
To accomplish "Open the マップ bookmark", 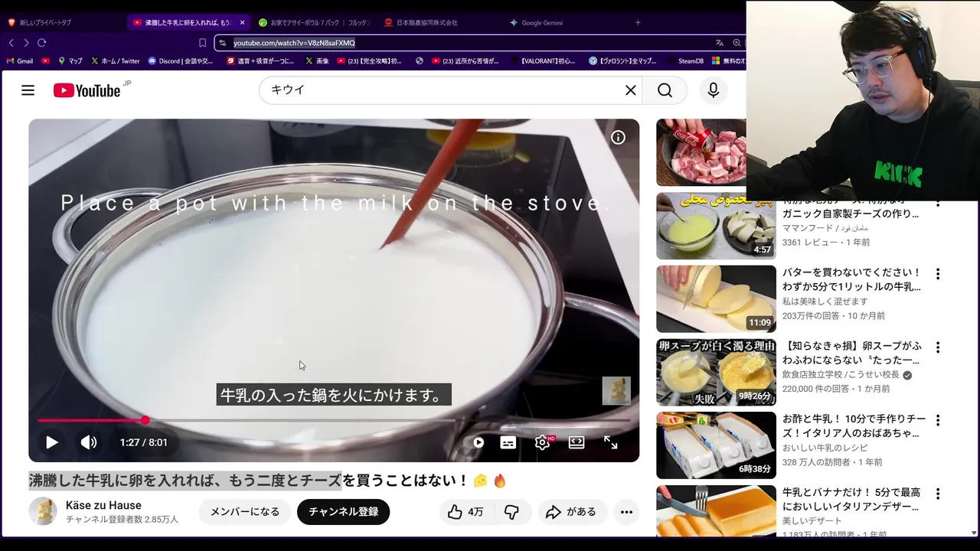I will click(x=70, y=60).
